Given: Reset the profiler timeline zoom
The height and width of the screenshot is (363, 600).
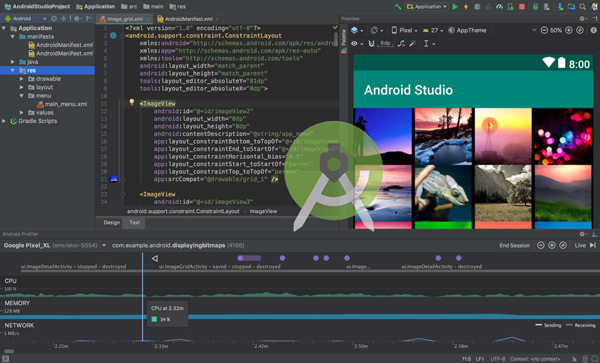Looking at the screenshot, I should point(563,245).
